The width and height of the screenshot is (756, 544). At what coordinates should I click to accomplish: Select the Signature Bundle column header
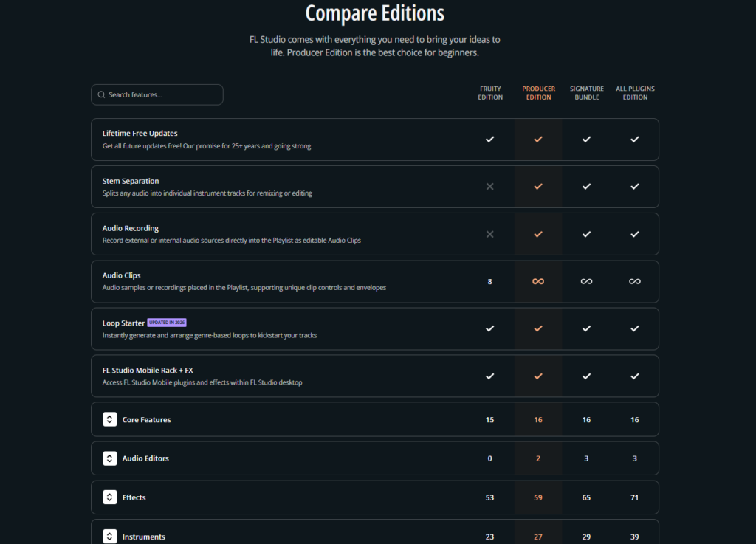pyautogui.click(x=587, y=93)
